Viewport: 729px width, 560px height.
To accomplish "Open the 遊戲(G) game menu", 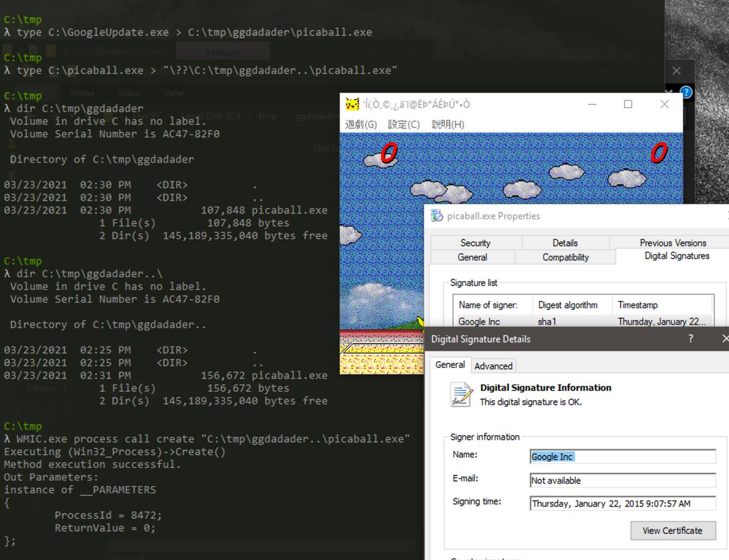I will (x=361, y=125).
